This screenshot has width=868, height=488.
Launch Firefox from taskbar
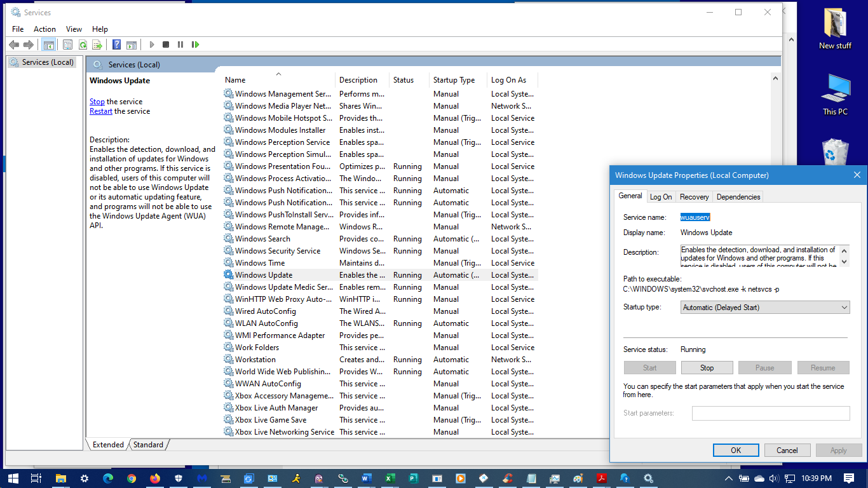155,478
